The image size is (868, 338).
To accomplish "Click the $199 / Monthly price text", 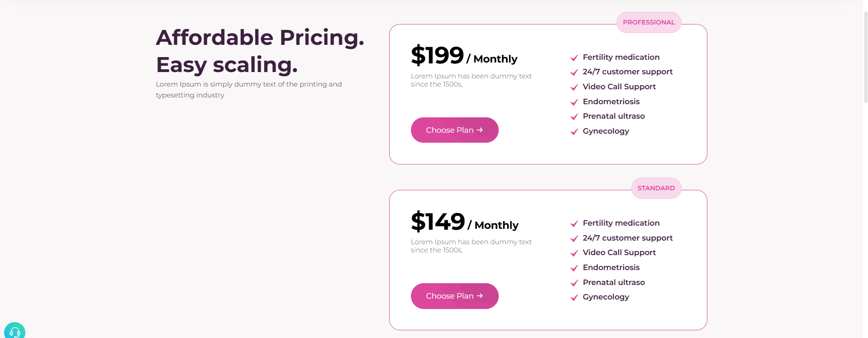I will pyautogui.click(x=464, y=56).
